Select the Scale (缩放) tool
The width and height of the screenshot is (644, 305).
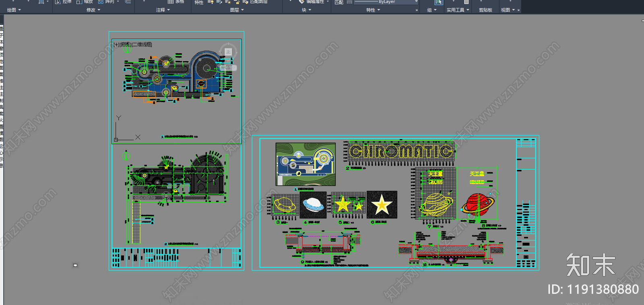coord(85,2)
